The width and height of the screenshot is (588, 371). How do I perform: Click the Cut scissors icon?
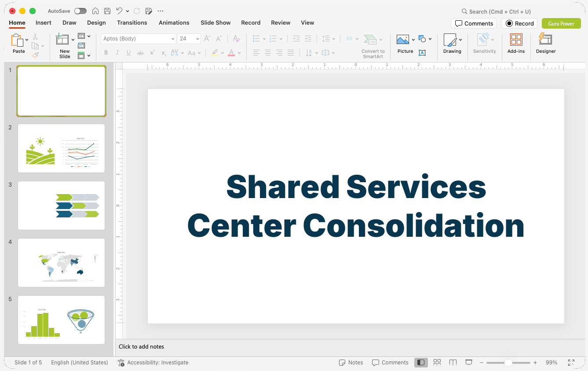click(35, 37)
